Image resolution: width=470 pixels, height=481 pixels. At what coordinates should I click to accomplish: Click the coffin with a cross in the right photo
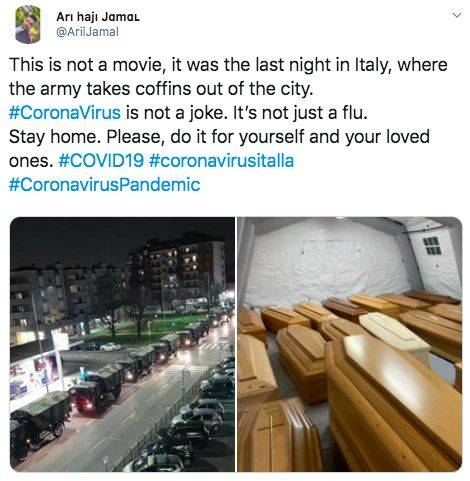(278, 435)
